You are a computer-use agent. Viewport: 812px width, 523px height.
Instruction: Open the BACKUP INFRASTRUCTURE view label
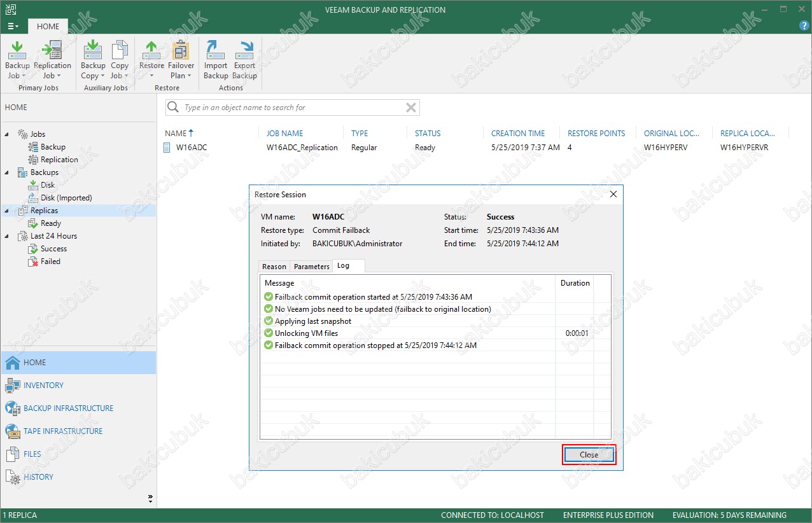[x=68, y=408]
